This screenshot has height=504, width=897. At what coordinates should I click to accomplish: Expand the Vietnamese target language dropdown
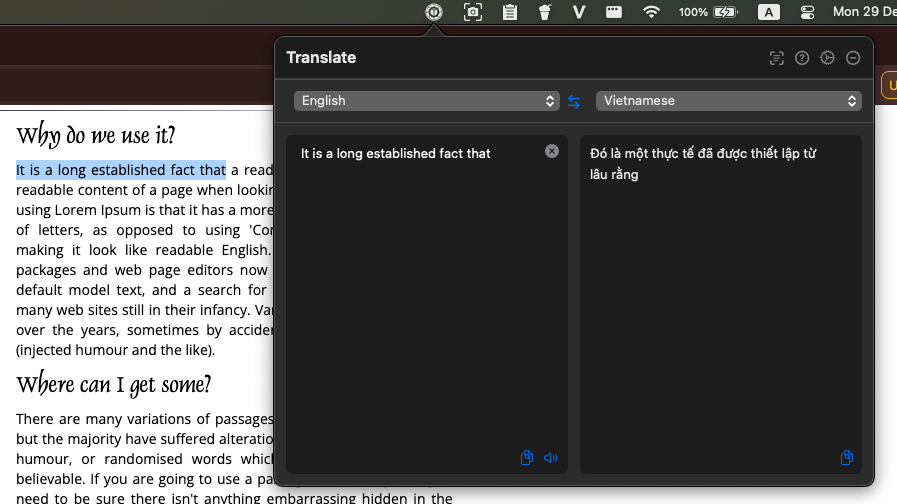pos(728,101)
